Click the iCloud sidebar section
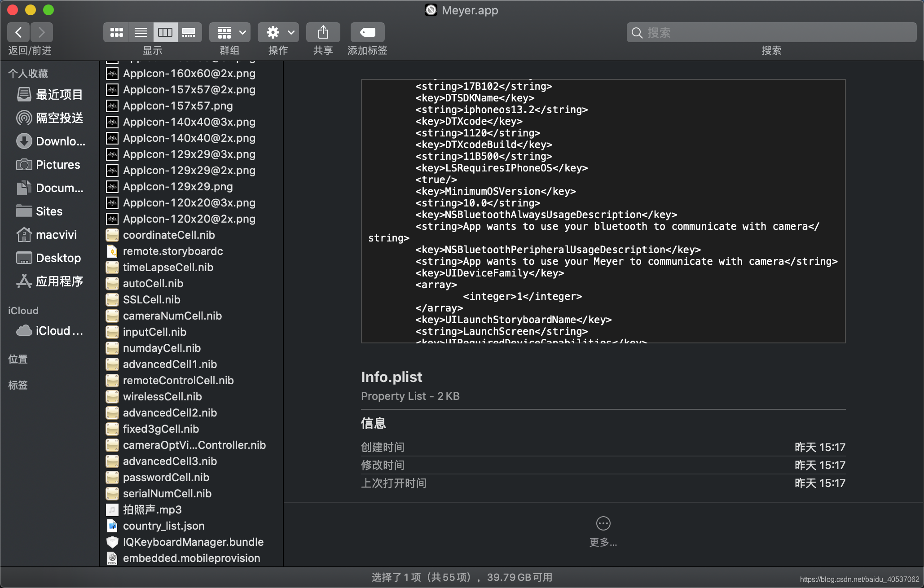924x588 pixels. (23, 310)
